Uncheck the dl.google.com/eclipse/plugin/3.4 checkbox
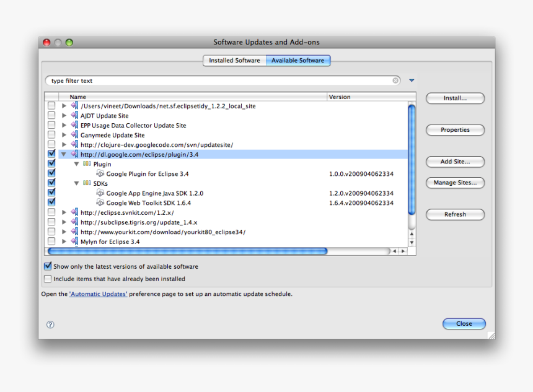 click(51, 154)
